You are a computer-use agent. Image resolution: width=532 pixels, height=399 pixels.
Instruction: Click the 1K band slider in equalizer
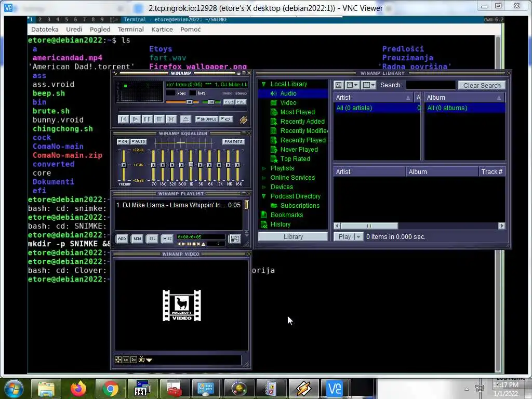(191, 165)
